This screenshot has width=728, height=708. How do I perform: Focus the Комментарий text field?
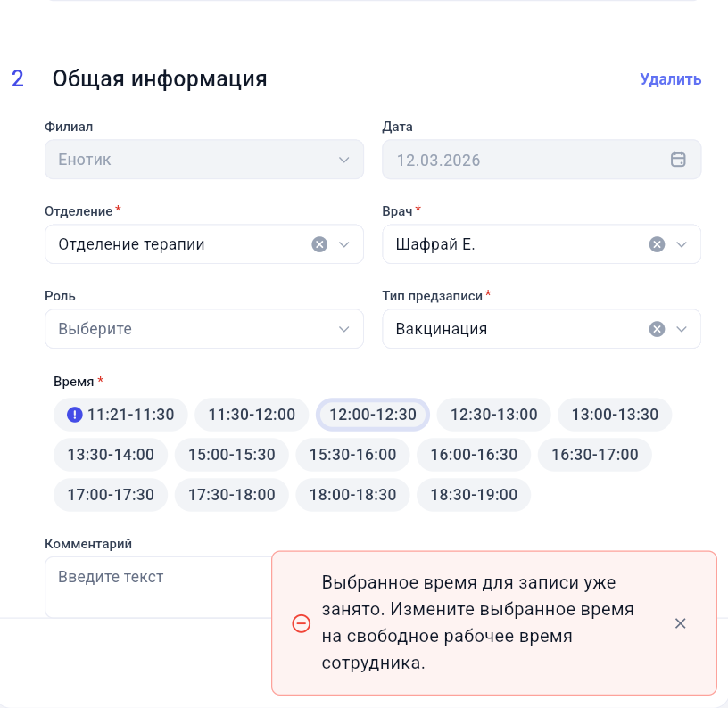pos(158,587)
